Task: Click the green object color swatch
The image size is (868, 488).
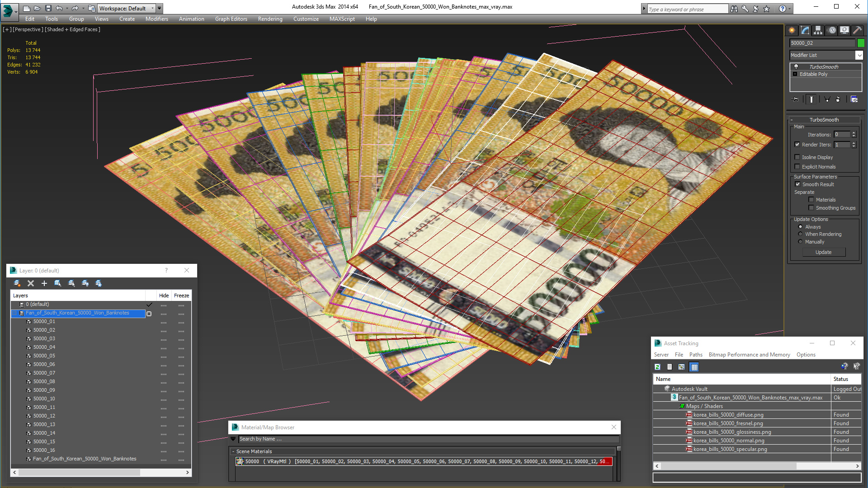Action: click(861, 43)
